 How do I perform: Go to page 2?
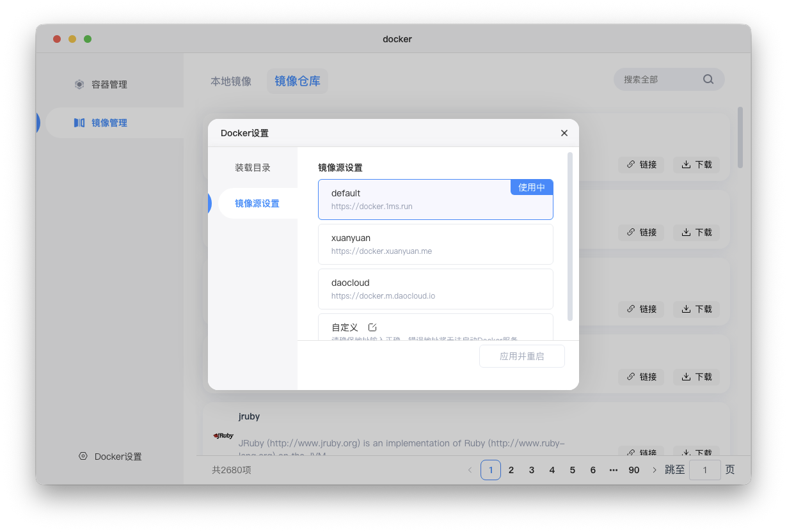511,470
